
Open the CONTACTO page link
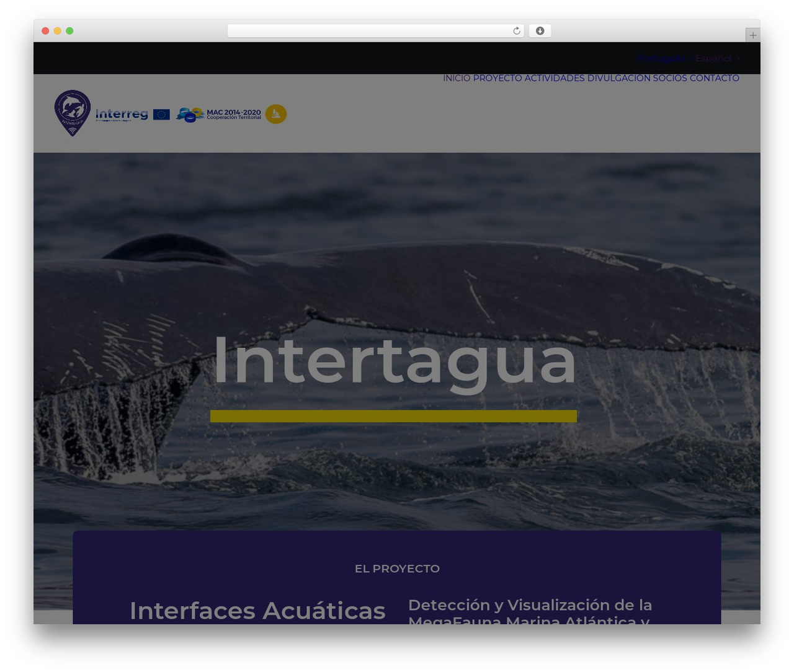[x=715, y=78]
